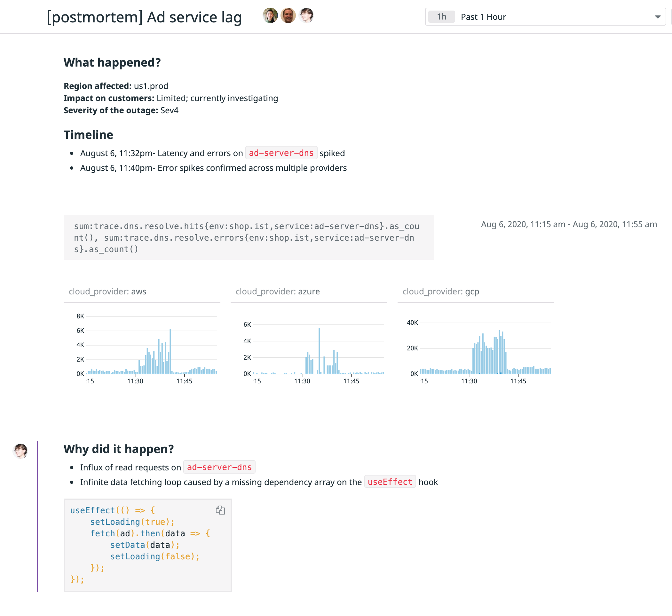Click the middle collaborator avatar in header

[x=288, y=16]
